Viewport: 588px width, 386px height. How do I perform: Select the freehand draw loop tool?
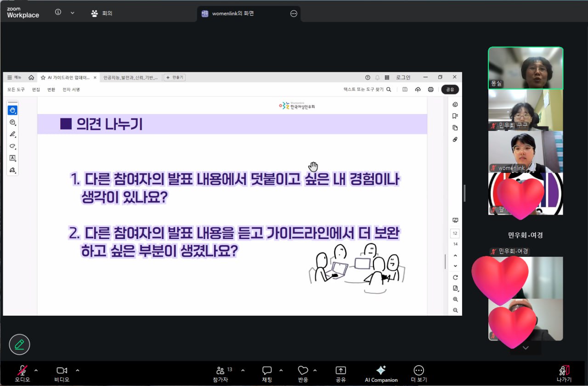pos(12,146)
